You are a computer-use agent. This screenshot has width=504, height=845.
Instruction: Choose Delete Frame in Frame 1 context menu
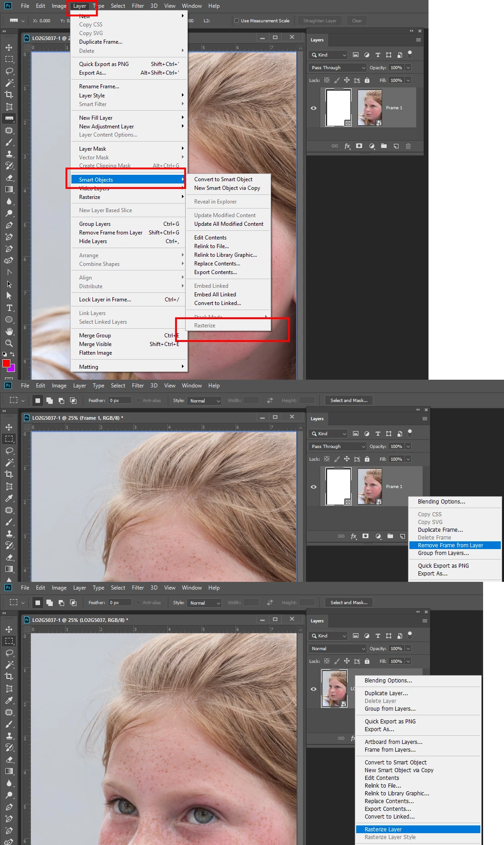click(434, 538)
